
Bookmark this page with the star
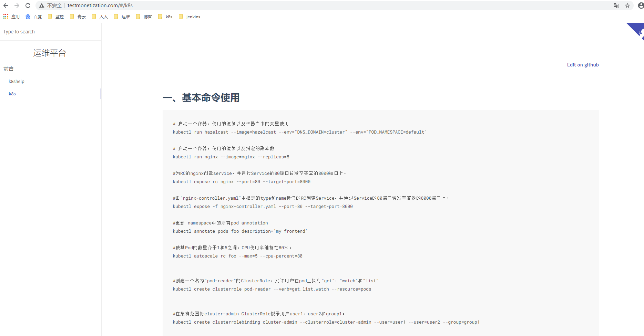[x=627, y=6]
